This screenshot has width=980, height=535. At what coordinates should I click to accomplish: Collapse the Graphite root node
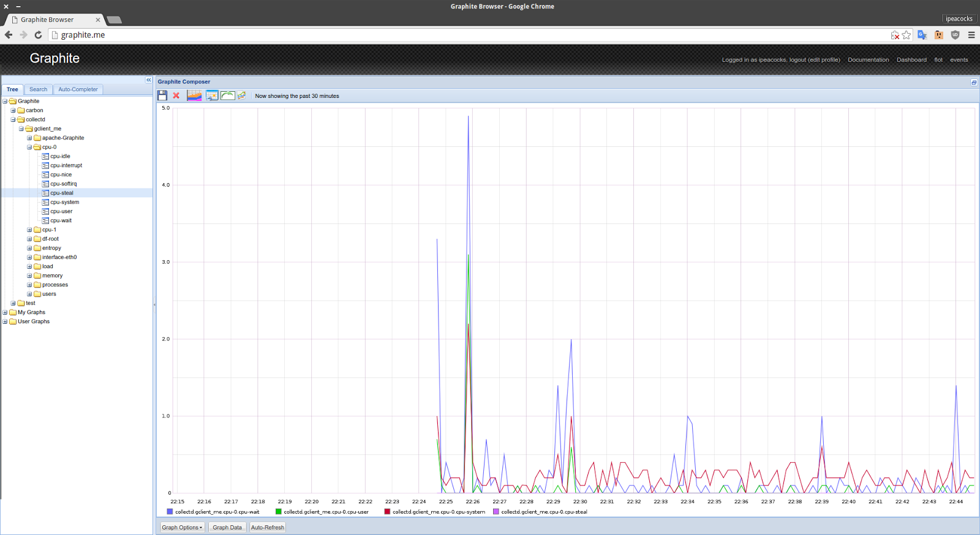5,101
